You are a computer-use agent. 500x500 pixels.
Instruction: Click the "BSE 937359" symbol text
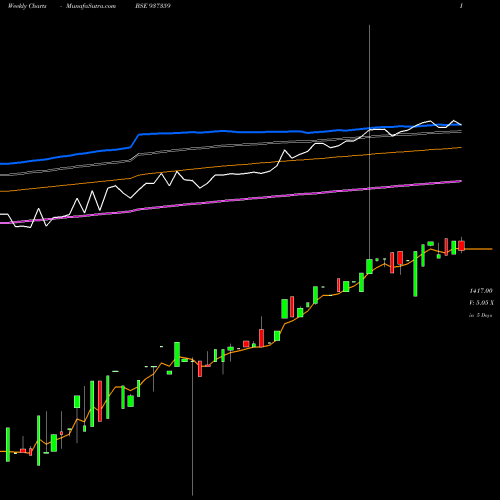click(153, 6)
